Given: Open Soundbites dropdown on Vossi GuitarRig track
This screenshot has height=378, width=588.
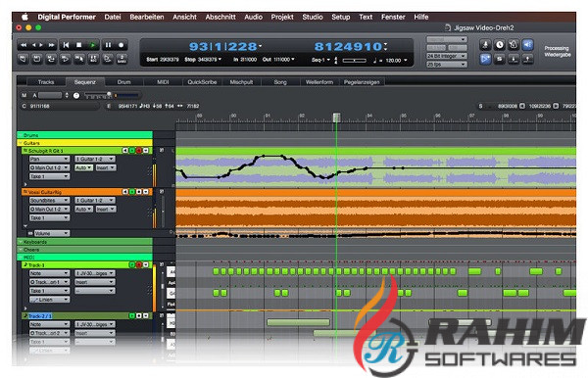Looking at the screenshot, I should [x=49, y=201].
